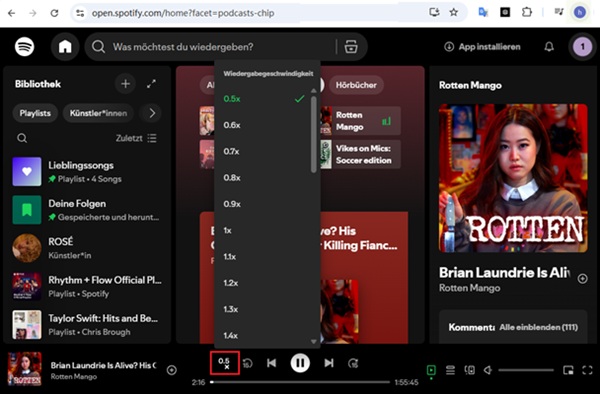Select 1.2x playback speed
The height and width of the screenshot is (394, 600).
click(x=264, y=283)
